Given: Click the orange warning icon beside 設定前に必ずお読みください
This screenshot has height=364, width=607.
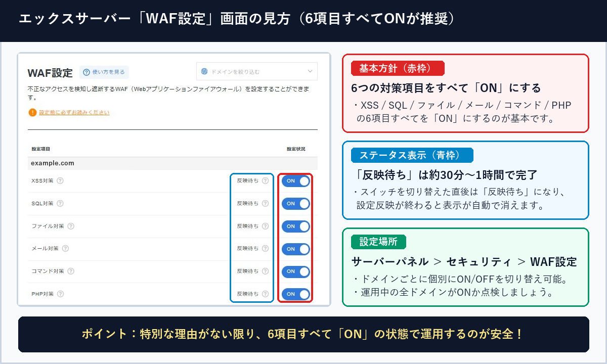Looking at the screenshot, I should point(32,112).
